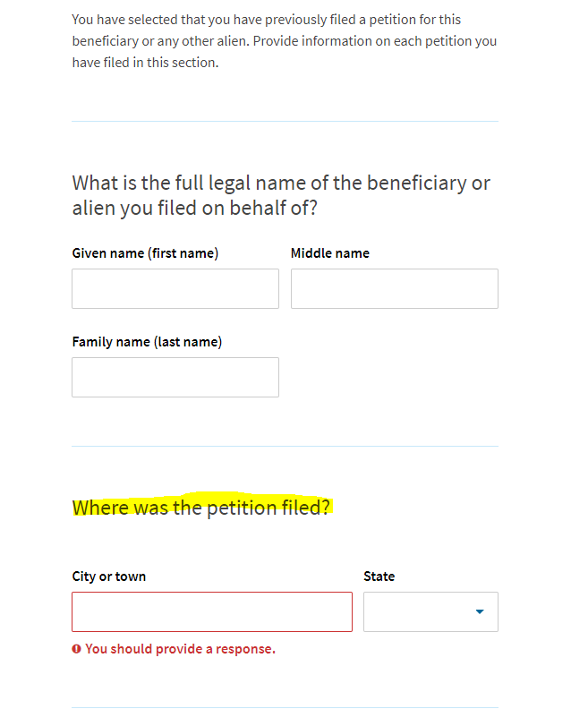
Task: Click the divider above 'Where was the petition filed?'
Action: (285, 447)
